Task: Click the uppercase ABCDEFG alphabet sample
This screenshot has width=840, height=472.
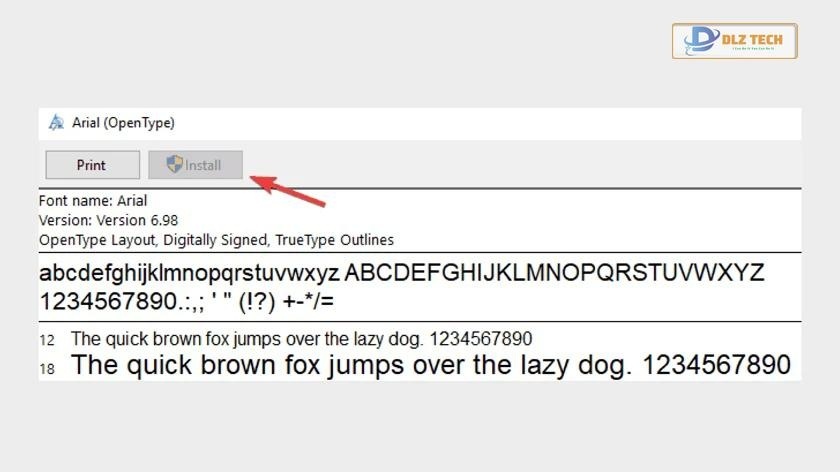Action: tap(554, 273)
